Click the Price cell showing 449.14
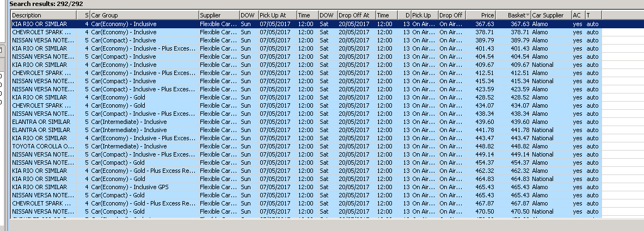Viewport: 644px width, 231px height. point(481,154)
